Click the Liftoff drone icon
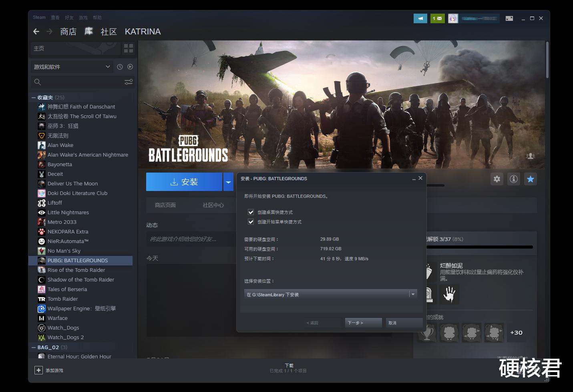 click(x=42, y=203)
